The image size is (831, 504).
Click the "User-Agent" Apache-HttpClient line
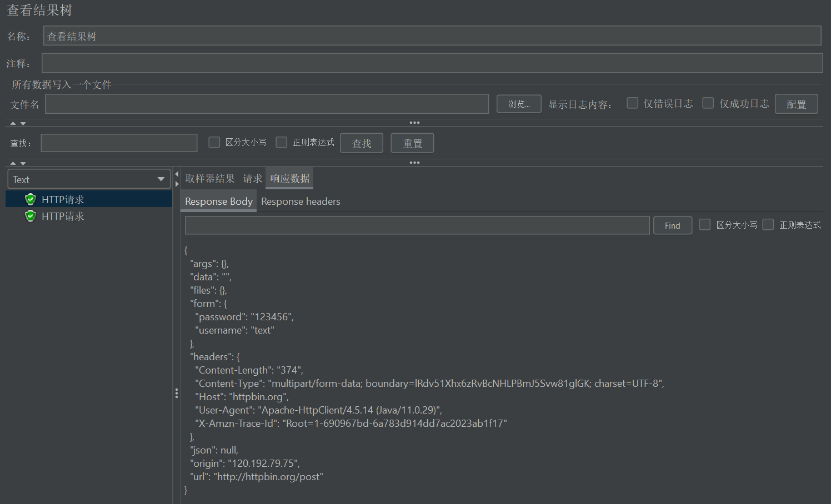(x=318, y=410)
